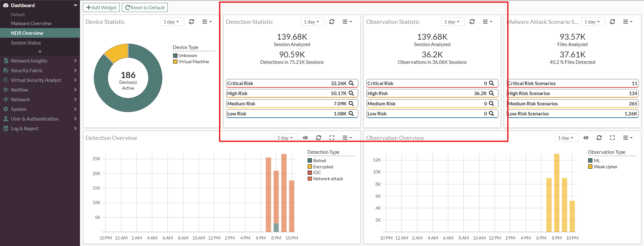Toggle eye icon in Observation Overview
Image resolution: width=644 pixels, height=246 pixels.
[x=586, y=138]
